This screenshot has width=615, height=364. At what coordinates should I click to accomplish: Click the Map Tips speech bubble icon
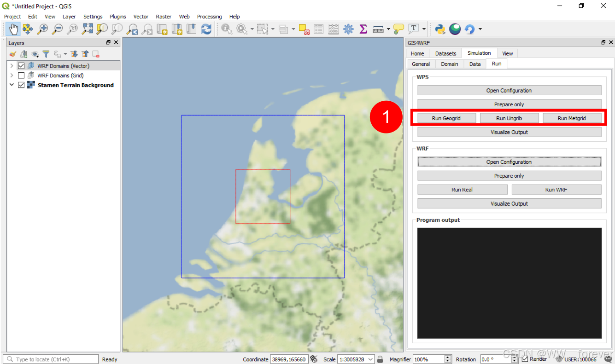pos(398,29)
